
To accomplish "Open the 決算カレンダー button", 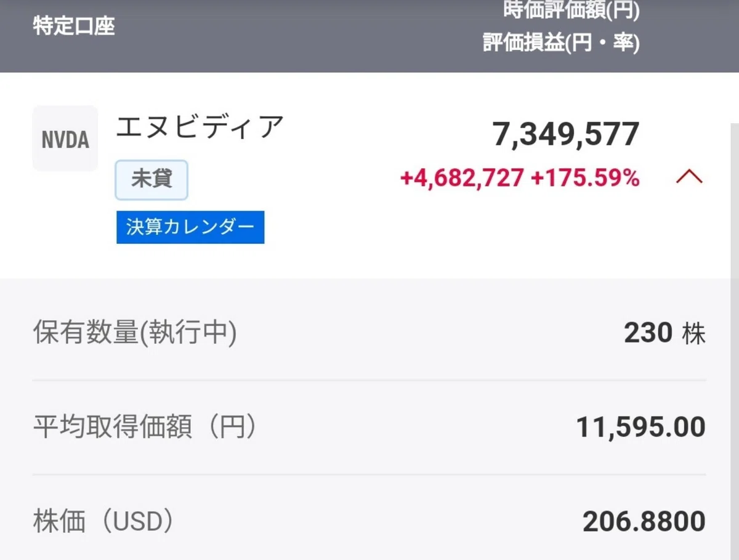I will [x=190, y=227].
